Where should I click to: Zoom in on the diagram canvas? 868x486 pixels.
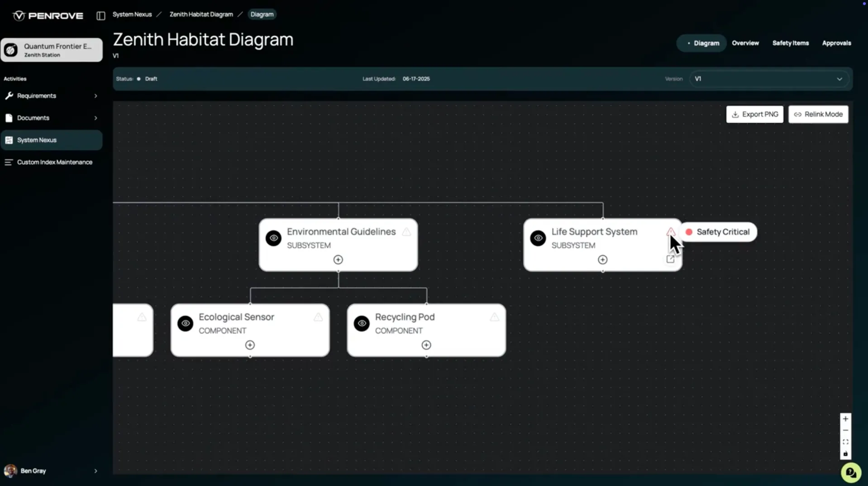[845, 419]
